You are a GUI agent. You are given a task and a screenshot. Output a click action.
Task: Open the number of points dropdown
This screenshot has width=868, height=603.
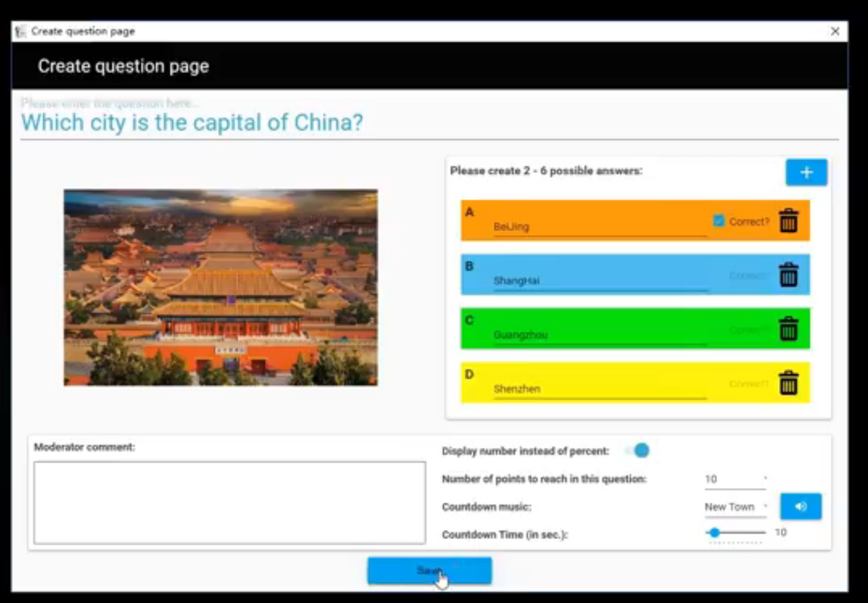pyautogui.click(x=735, y=479)
